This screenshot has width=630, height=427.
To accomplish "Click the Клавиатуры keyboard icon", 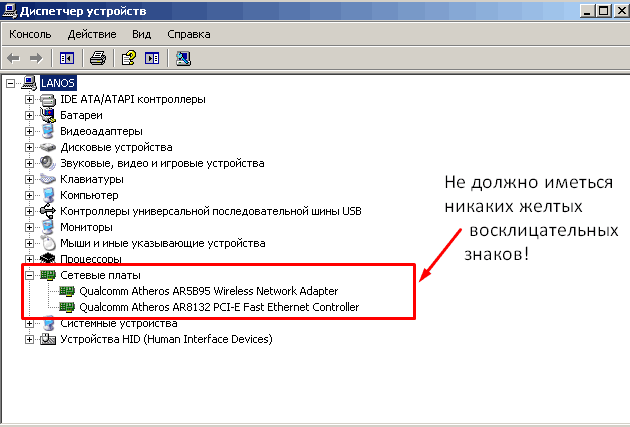I will [x=48, y=179].
